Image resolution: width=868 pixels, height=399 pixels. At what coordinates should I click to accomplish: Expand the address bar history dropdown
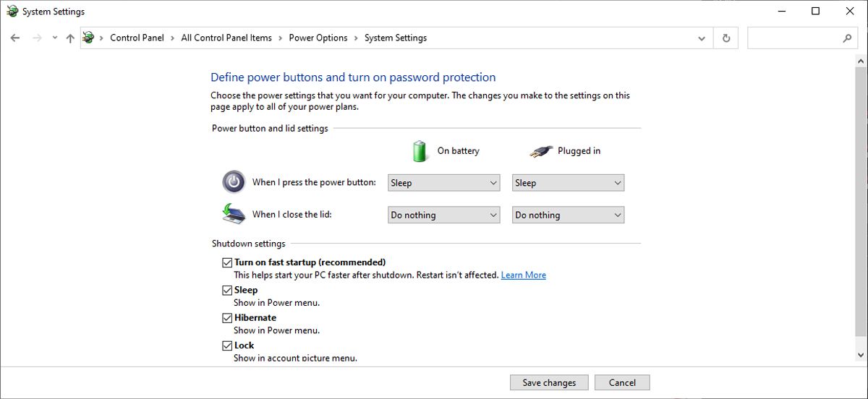[x=701, y=38]
